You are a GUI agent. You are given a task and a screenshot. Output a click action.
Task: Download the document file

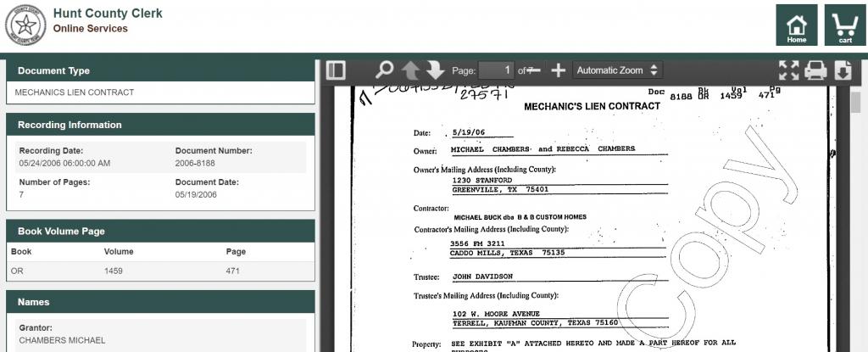(843, 70)
